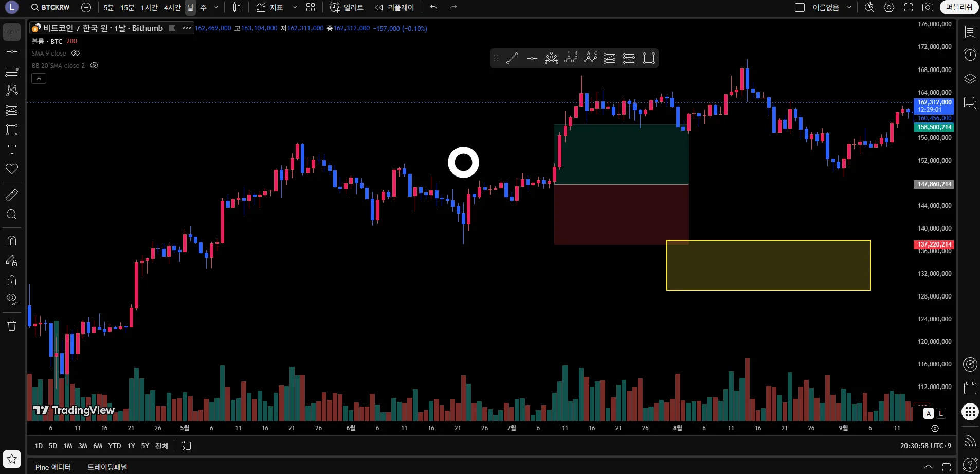Open chart patterns tools in left sidebar
This screenshot has height=474, width=980.
[x=12, y=91]
